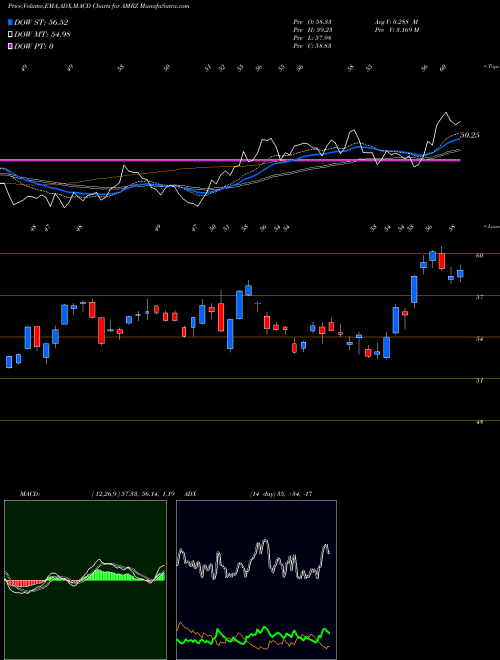Screen dimensions: 500x660
Task: Select the Pre L 57.98 value
Action: click(312, 38)
